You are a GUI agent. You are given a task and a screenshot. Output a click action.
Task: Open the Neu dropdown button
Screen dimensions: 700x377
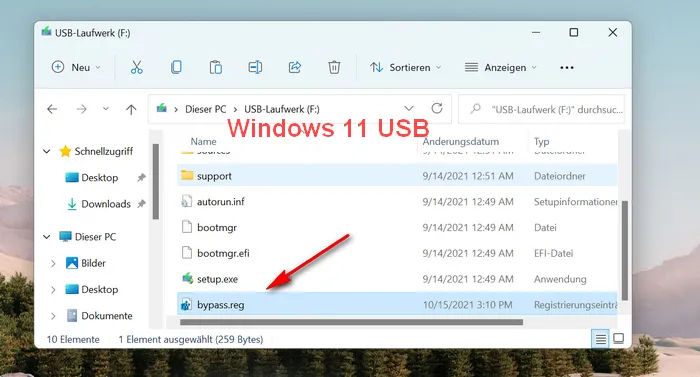[76, 67]
